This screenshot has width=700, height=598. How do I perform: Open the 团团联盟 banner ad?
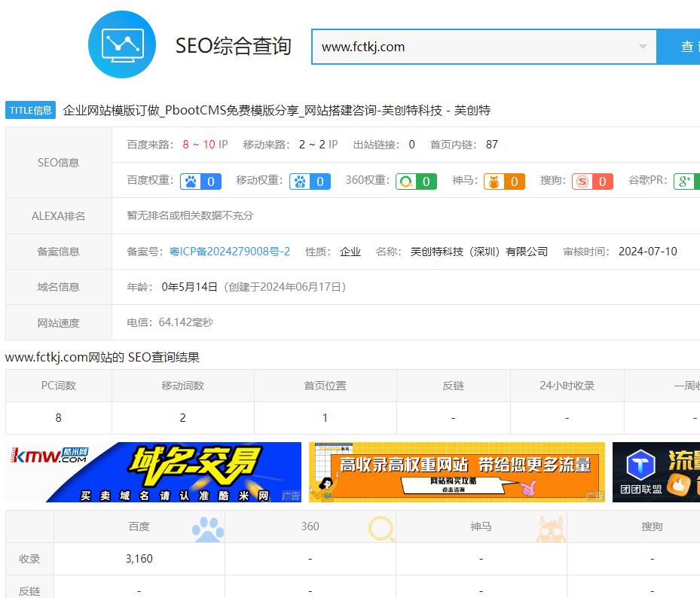(656, 472)
